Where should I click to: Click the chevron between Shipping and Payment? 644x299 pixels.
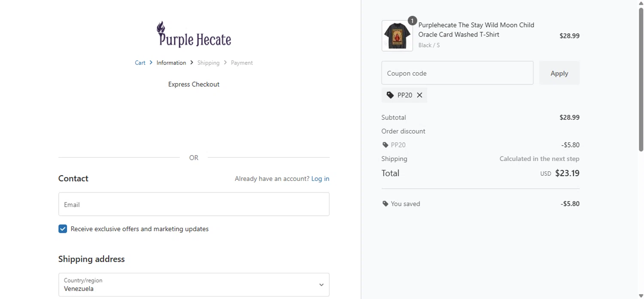[x=225, y=63]
